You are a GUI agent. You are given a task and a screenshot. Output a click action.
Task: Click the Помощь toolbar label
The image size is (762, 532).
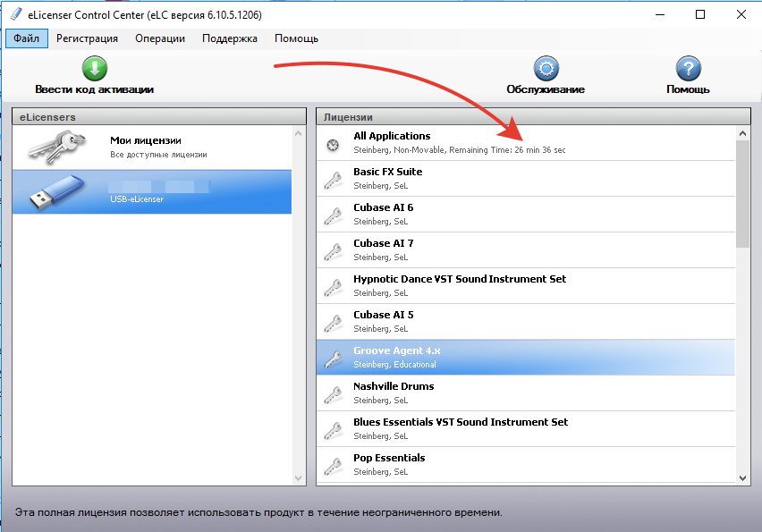point(688,89)
